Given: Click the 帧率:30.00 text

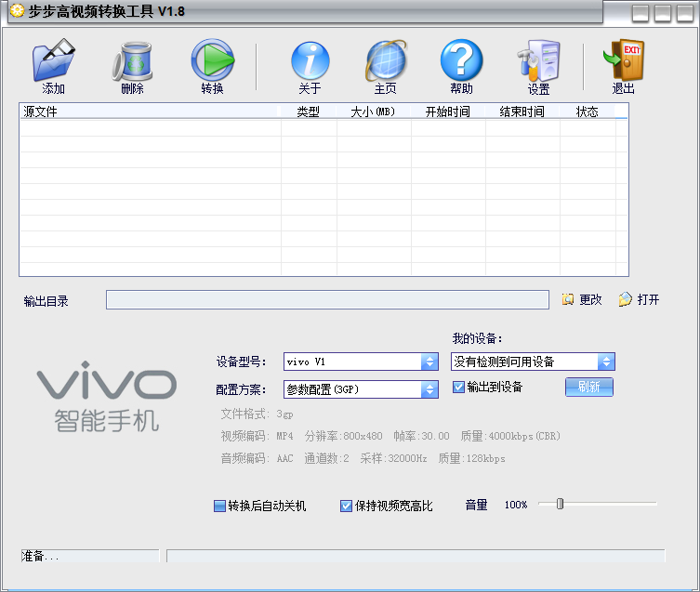Looking at the screenshot, I should pyautogui.click(x=421, y=436).
